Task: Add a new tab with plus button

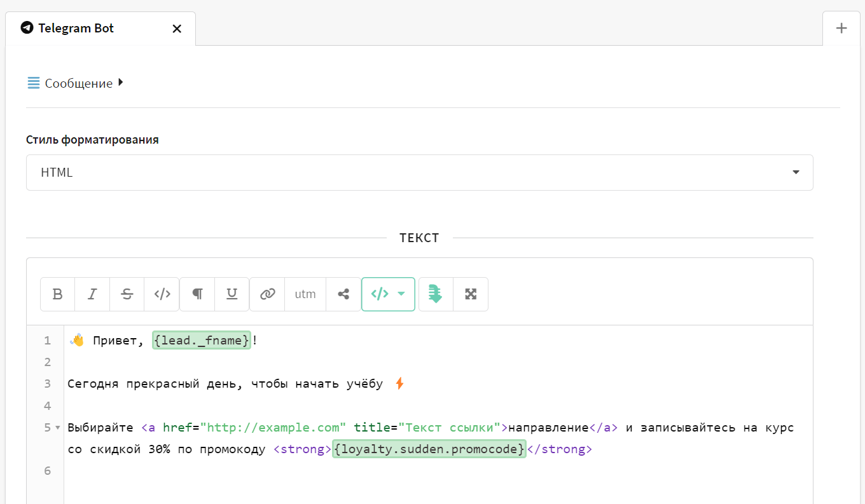Action: point(841,28)
